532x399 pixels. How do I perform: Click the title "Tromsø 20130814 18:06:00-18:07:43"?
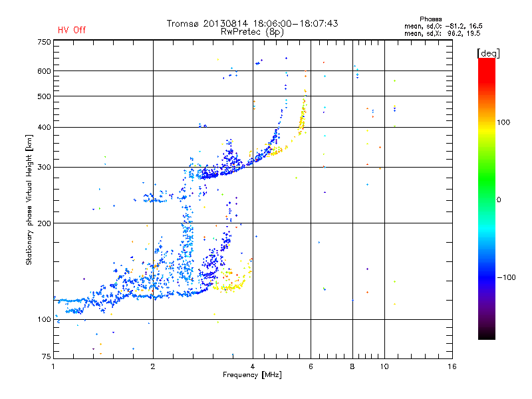click(253, 23)
